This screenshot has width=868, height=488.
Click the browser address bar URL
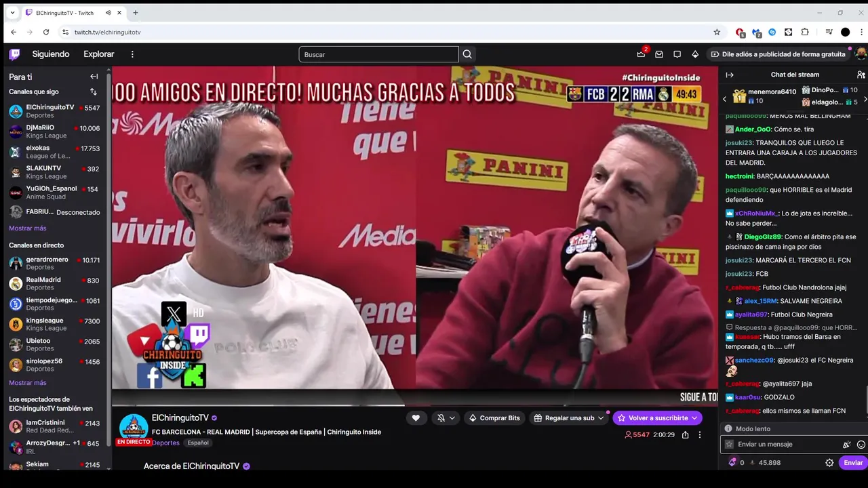(107, 32)
